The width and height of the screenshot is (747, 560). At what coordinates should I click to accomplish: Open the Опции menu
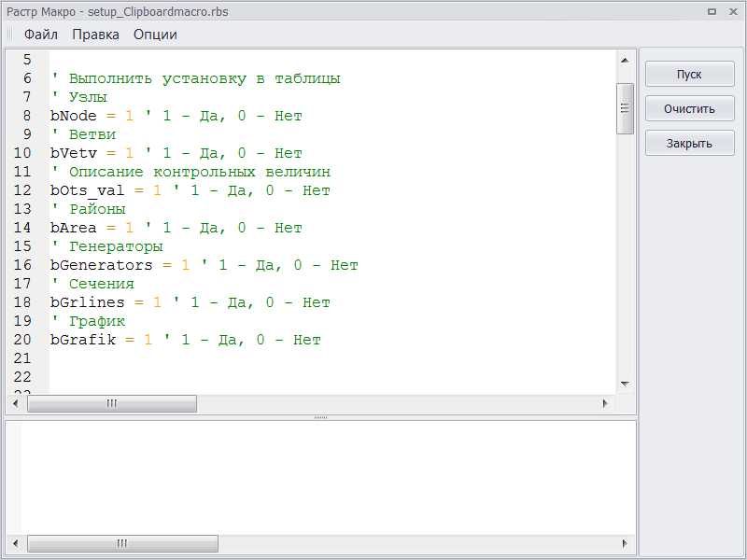[155, 35]
